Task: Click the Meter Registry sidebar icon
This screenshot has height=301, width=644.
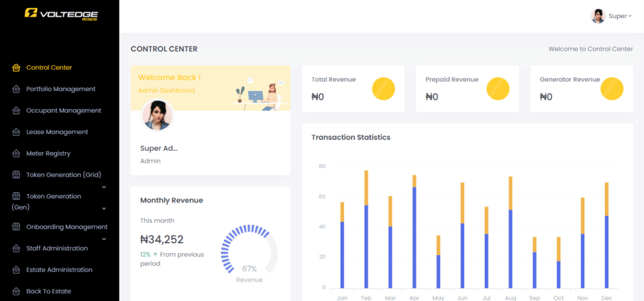Action: point(16,153)
